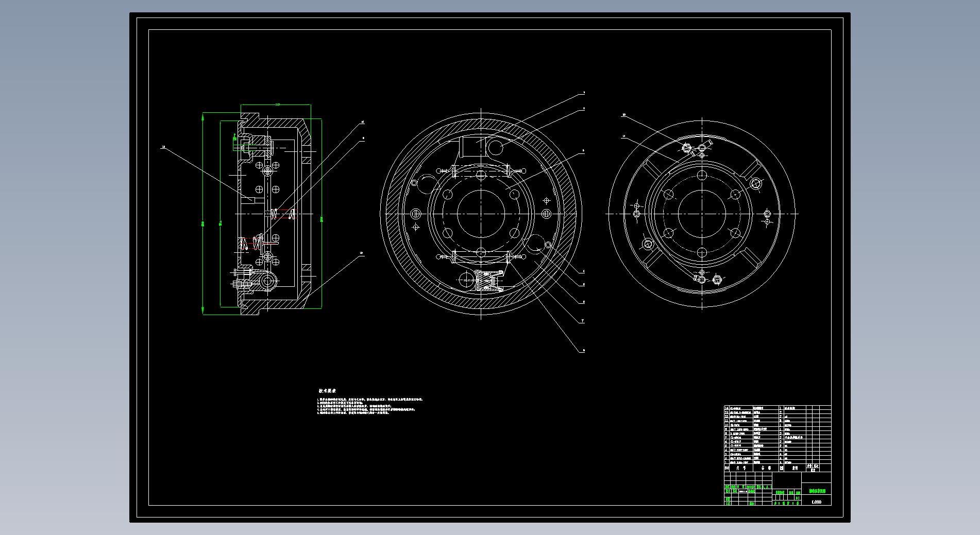
Task: Click the circle beside the wheel cylinder
Action: [x=496, y=148]
